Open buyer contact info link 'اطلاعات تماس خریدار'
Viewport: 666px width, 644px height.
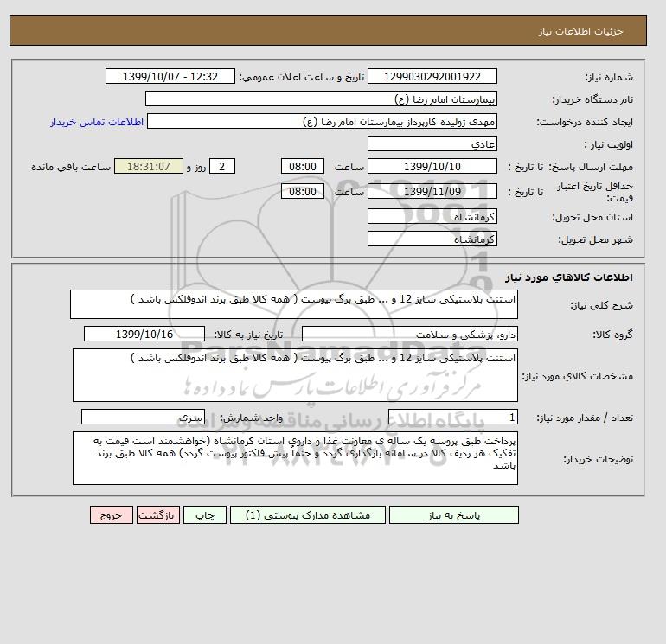(x=97, y=122)
